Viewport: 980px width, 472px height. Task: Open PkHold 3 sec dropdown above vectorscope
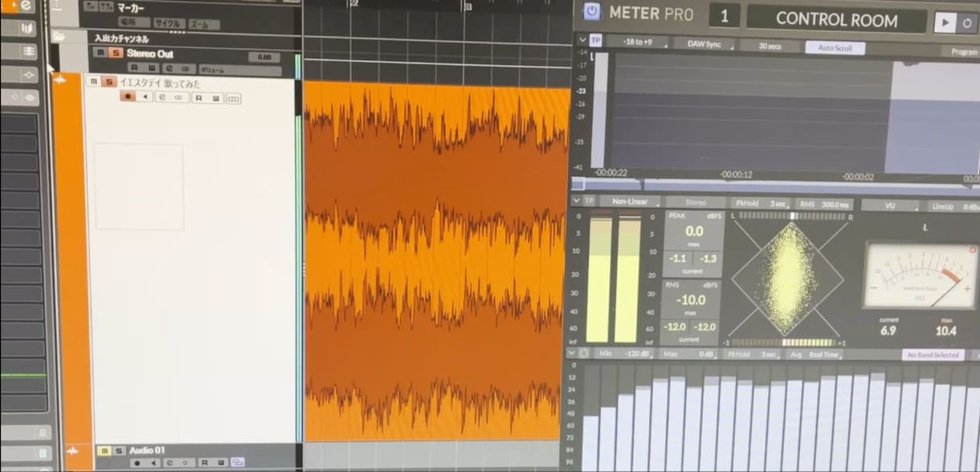[762, 203]
